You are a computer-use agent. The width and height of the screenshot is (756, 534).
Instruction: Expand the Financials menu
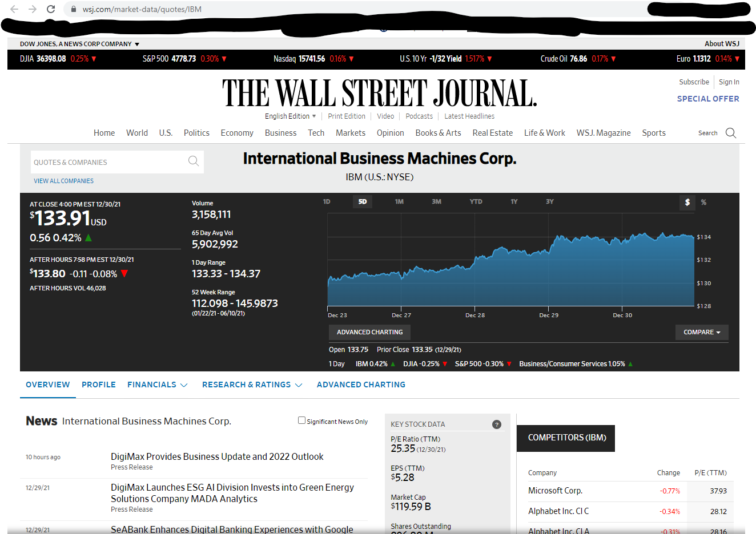[157, 385]
